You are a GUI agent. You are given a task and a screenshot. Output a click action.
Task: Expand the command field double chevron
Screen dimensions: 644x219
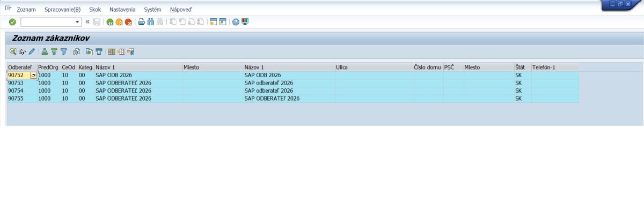click(87, 22)
